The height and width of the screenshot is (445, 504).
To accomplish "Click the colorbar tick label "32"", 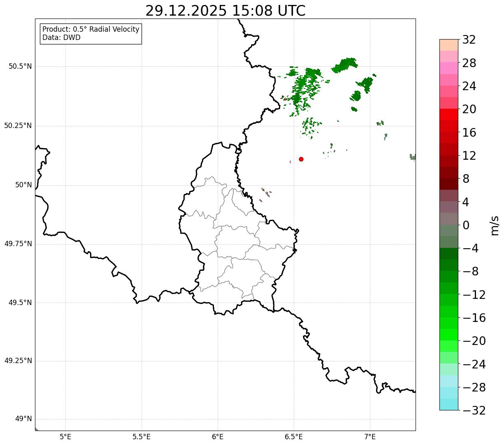I will 469,40.
